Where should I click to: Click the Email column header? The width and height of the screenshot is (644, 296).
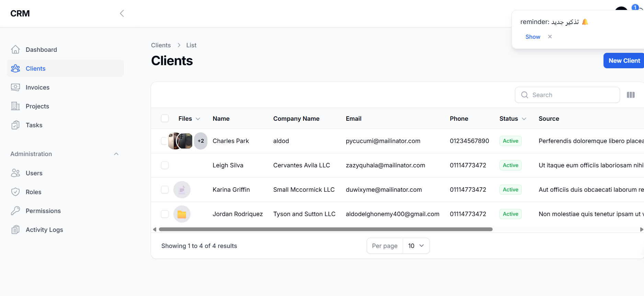tap(354, 119)
